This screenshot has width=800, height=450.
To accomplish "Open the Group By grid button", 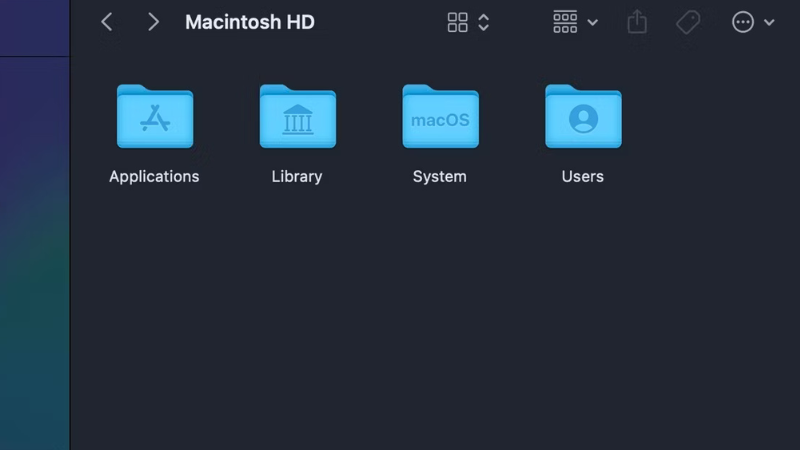I will [x=565, y=22].
